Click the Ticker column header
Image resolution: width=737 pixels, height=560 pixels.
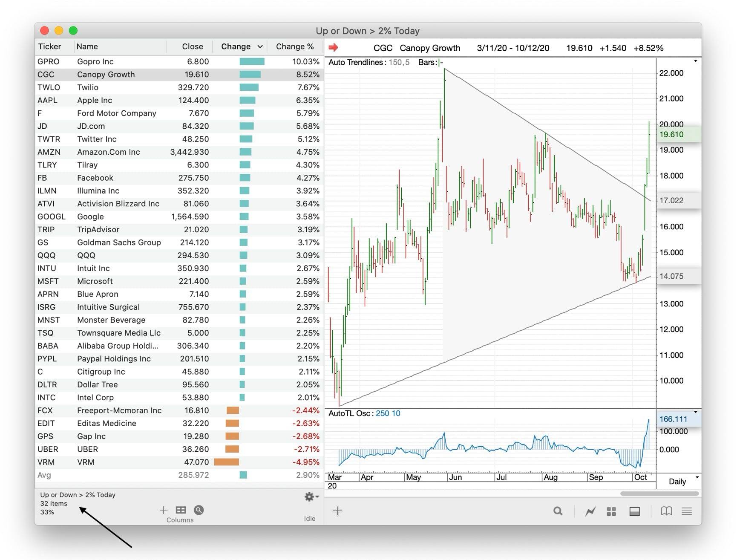click(49, 46)
